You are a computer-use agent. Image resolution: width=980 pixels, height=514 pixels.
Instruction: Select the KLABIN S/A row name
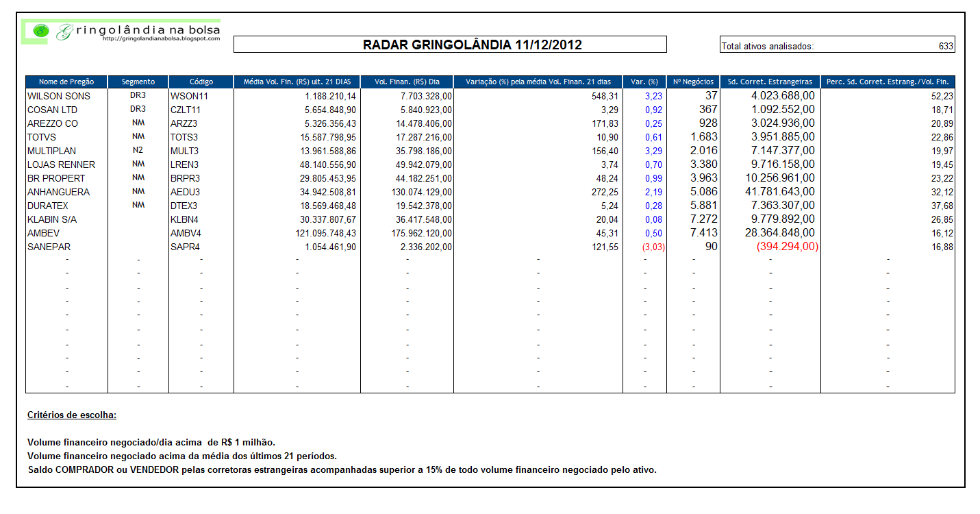coord(52,219)
